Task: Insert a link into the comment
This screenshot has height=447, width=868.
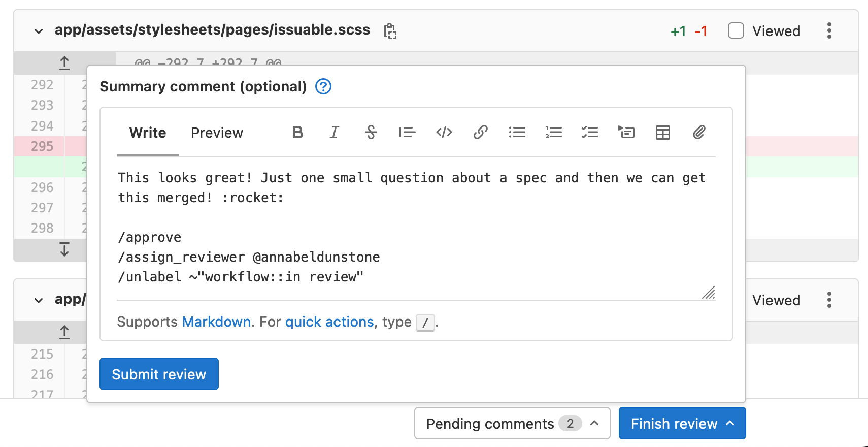Action: click(481, 133)
